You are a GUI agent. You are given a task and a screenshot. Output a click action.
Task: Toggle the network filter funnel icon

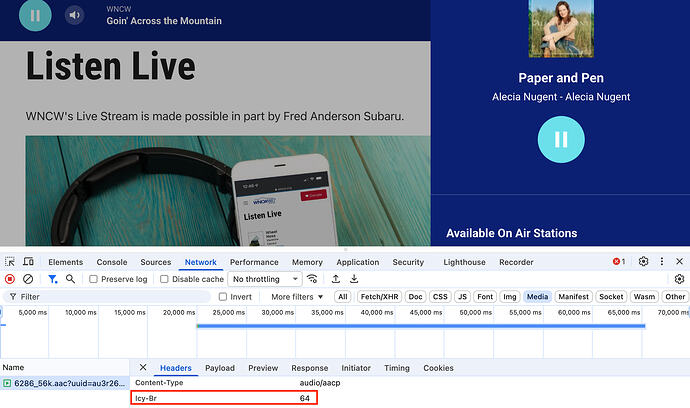coord(52,279)
